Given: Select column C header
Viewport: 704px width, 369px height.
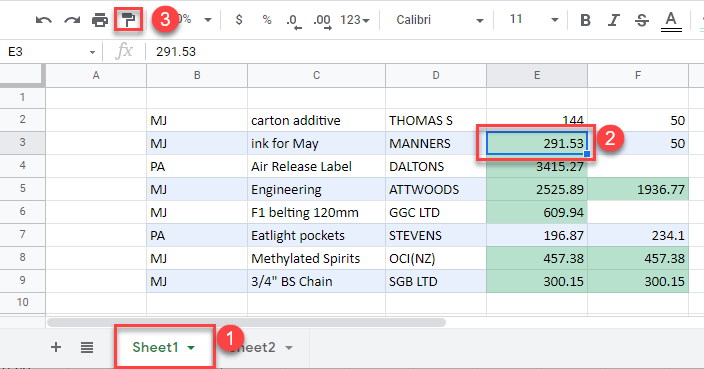Looking at the screenshot, I should point(316,75).
